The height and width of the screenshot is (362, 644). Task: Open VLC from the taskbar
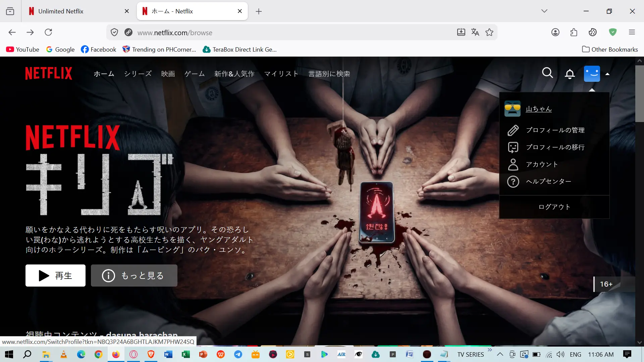coord(63,354)
